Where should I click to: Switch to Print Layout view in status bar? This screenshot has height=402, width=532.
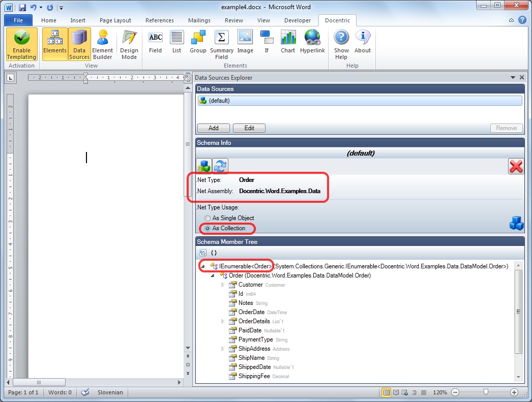(386, 392)
